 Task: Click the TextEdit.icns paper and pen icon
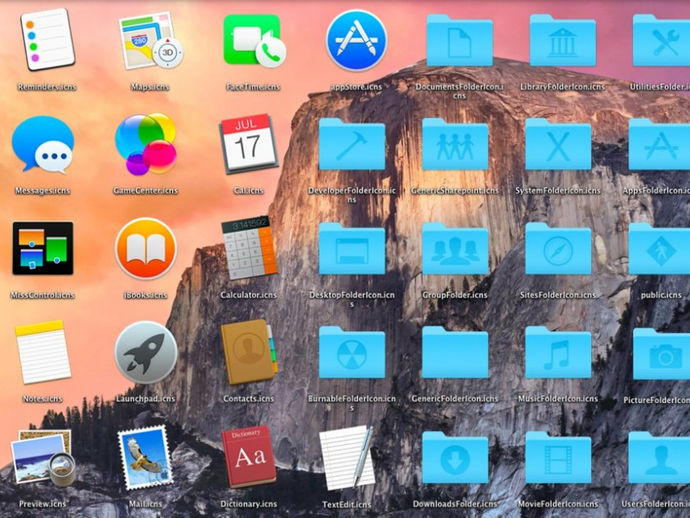pos(348,458)
